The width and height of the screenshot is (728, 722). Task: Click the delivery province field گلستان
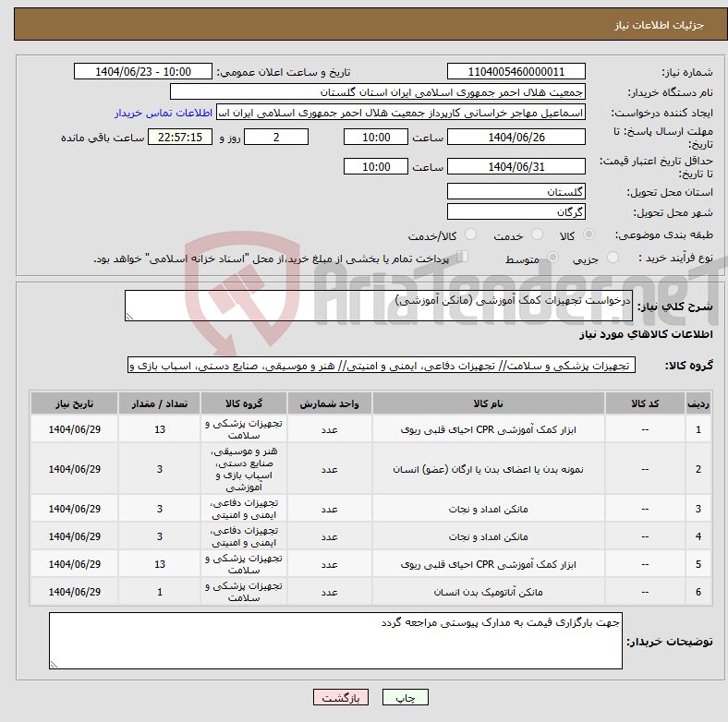pos(516,191)
